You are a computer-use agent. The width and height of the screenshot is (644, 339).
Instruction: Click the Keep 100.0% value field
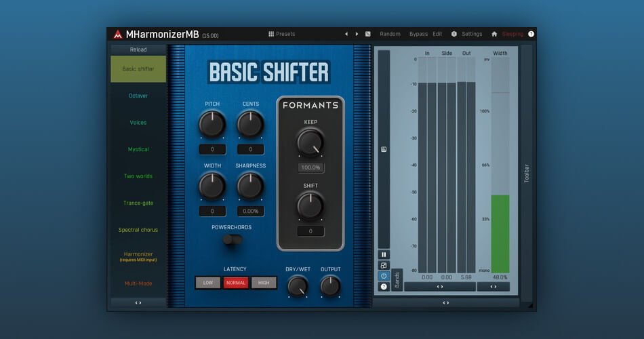click(310, 167)
